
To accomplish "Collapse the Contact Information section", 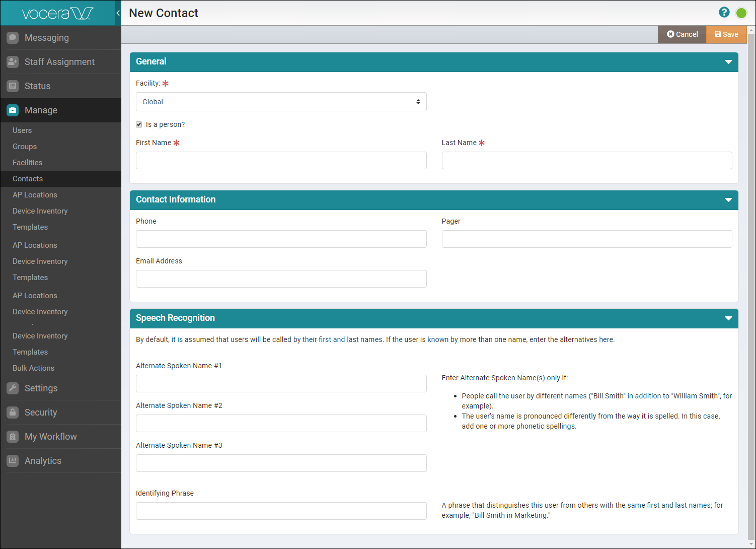I will pyautogui.click(x=728, y=200).
